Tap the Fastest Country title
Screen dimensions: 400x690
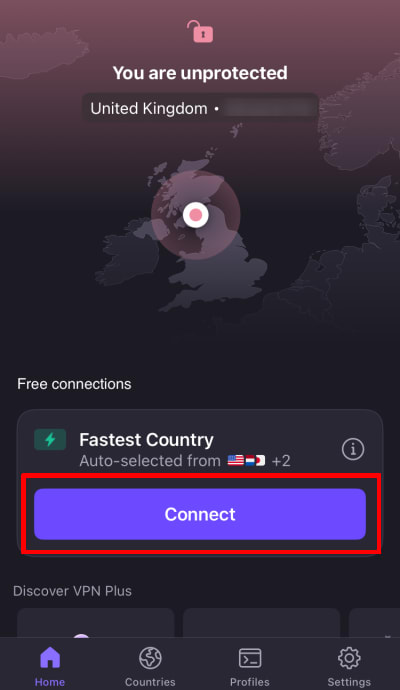146,440
